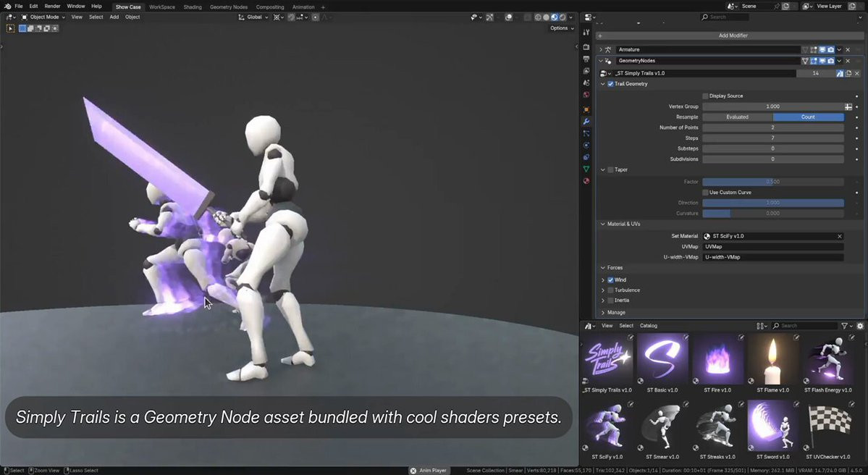Adjust the Taper Factor slider
Image resolution: width=868 pixels, height=475 pixels.
(773, 182)
